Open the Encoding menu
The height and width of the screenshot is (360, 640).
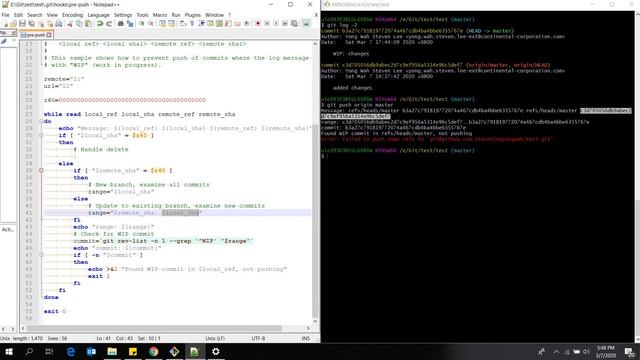(x=72, y=15)
